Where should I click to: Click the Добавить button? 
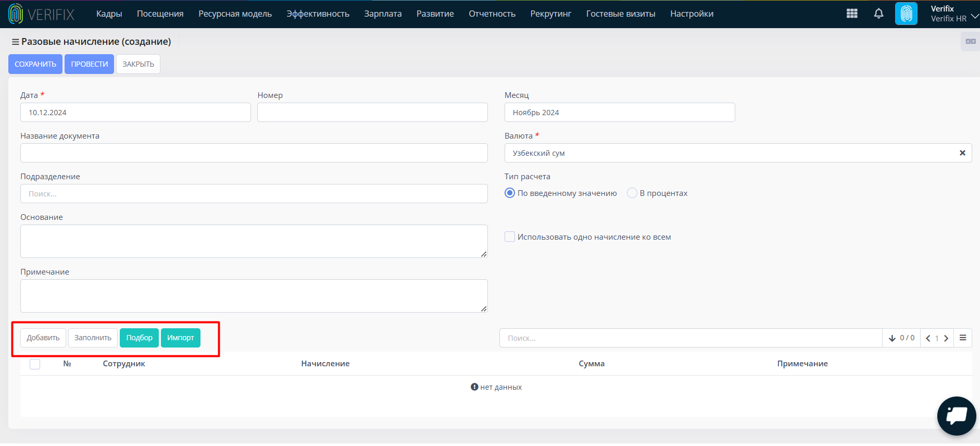[43, 338]
